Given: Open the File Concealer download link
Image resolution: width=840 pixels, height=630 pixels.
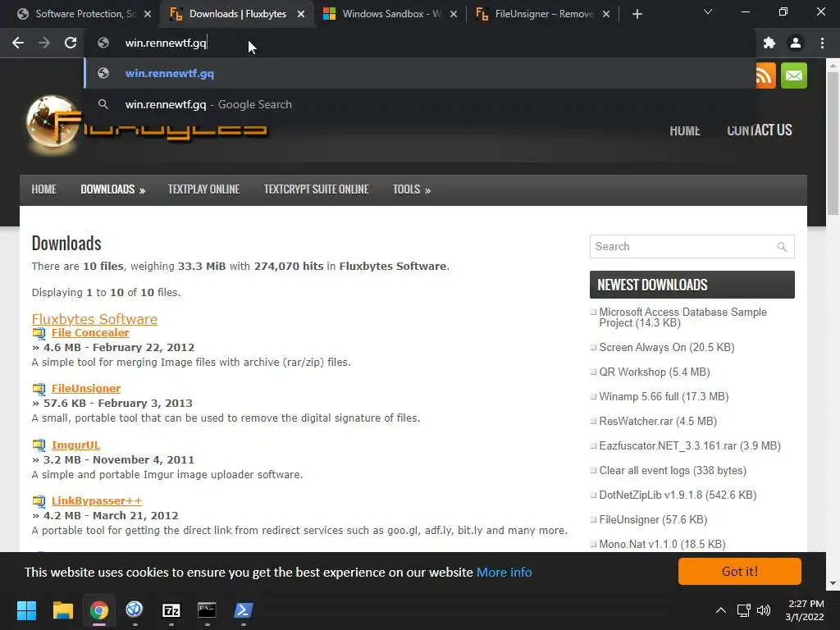Looking at the screenshot, I should (90, 333).
